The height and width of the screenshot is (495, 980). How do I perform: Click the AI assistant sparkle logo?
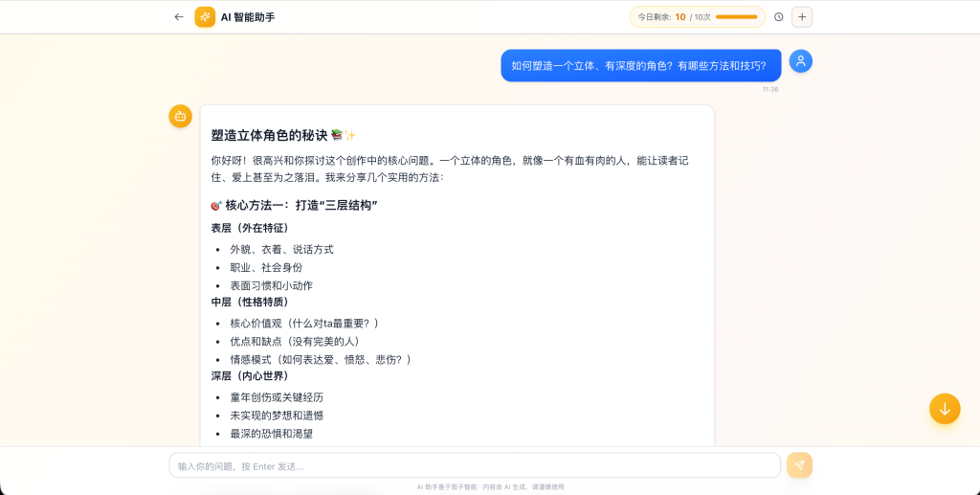point(205,17)
